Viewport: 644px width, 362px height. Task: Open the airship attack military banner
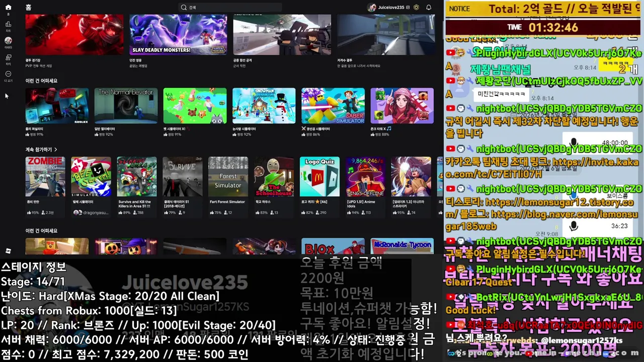pos(282,35)
